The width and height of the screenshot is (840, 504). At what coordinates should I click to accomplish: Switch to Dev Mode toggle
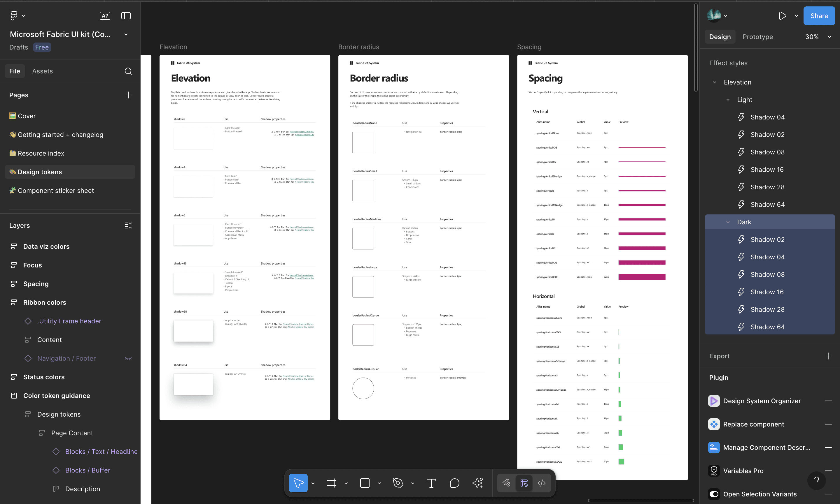coord(542,483)
